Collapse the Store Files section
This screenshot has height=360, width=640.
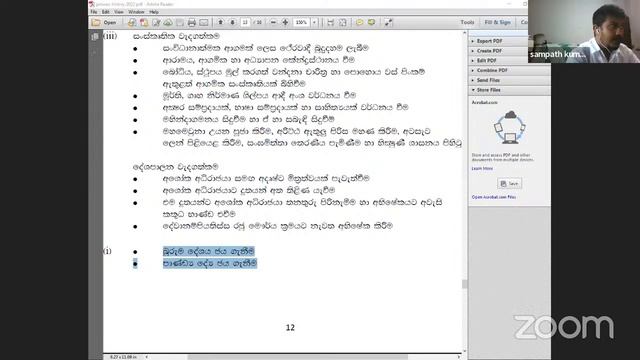coord(509,90)
